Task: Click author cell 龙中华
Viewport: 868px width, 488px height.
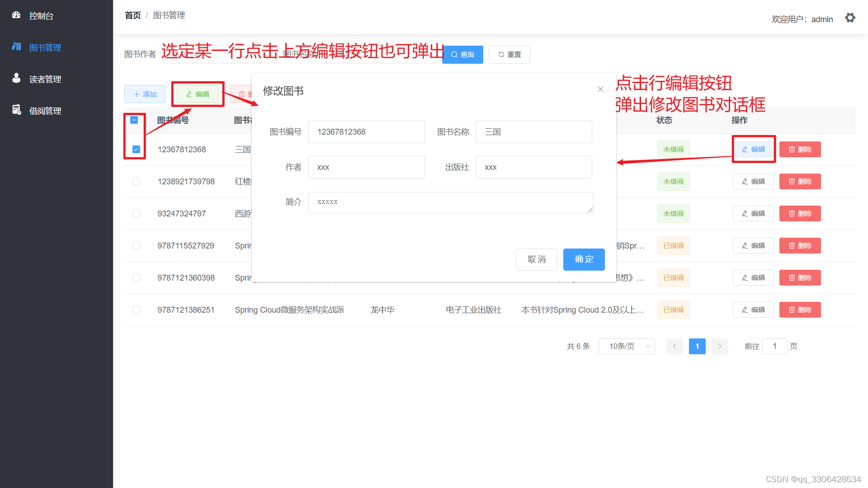Action: click(x=382, y=310)
